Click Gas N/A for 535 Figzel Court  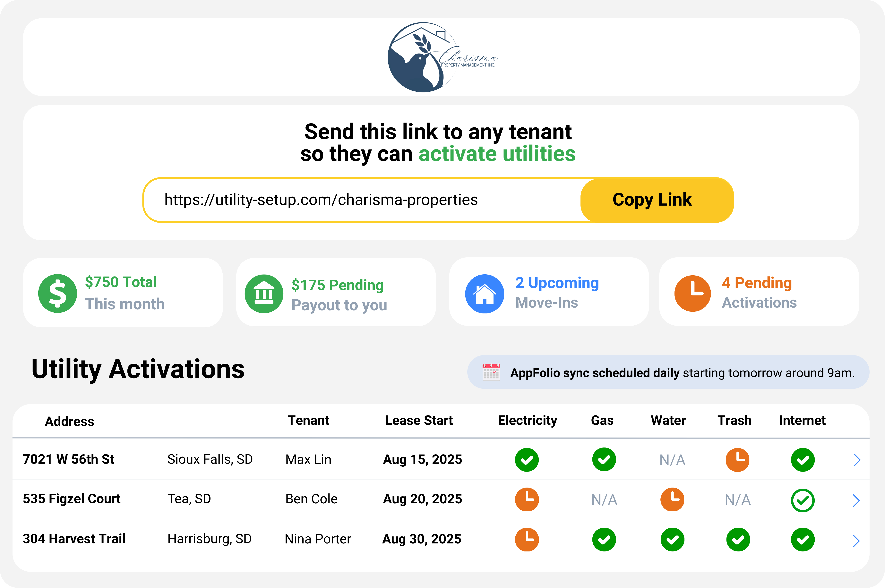pos(604,500)
